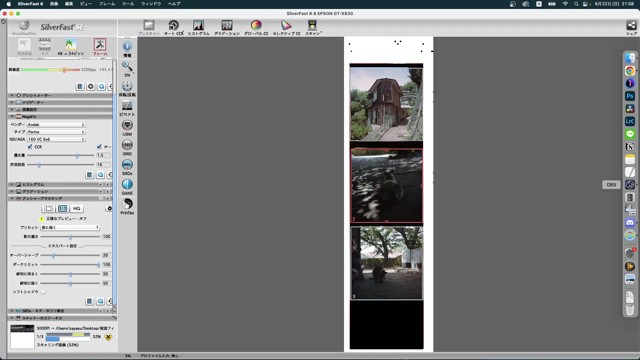Open the Tools menu in menu bar

(x=128, y=4)
